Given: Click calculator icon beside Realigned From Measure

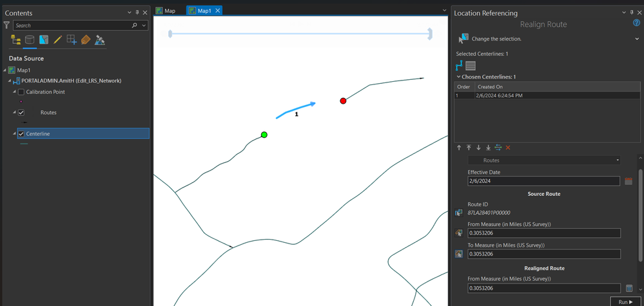Looking at the screenshot, I should tap(629, 289).
